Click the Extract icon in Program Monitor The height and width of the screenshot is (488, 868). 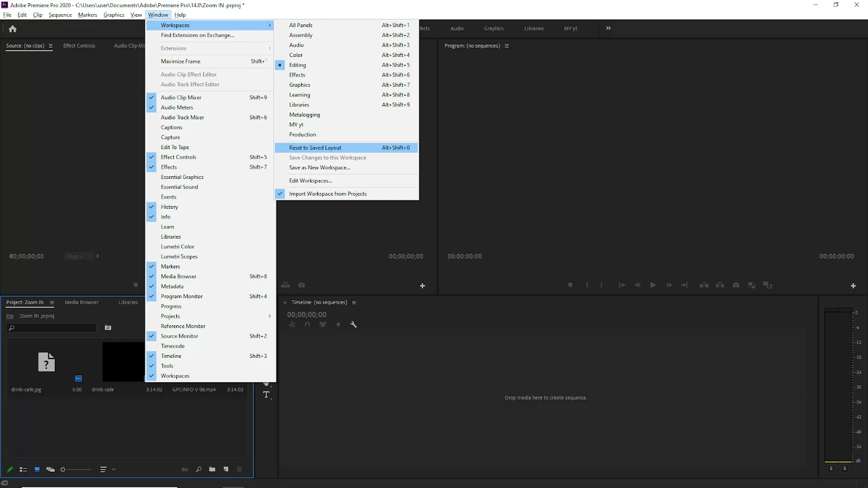pyautogui.click(x=720, y=285)
